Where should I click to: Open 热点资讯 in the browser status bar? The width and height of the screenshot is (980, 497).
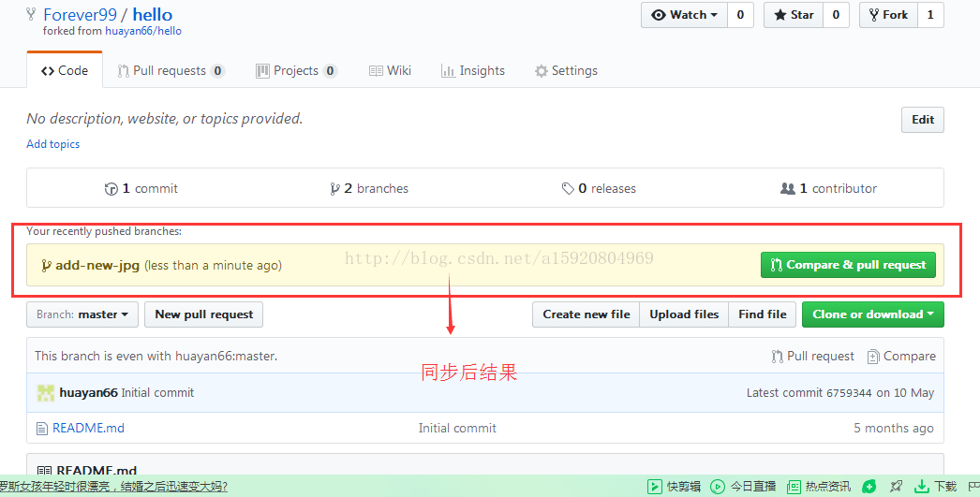click(x=819, y=487)
